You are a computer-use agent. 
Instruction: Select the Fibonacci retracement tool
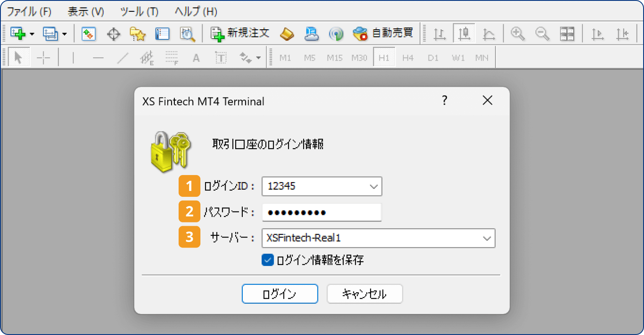click(x=171, y=58)
